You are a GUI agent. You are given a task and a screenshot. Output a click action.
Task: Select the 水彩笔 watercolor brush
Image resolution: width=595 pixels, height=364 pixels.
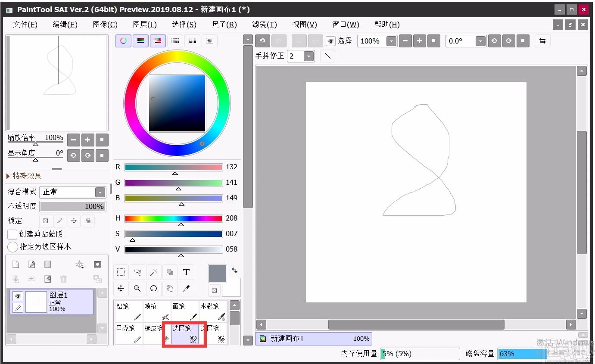point(213,311)
